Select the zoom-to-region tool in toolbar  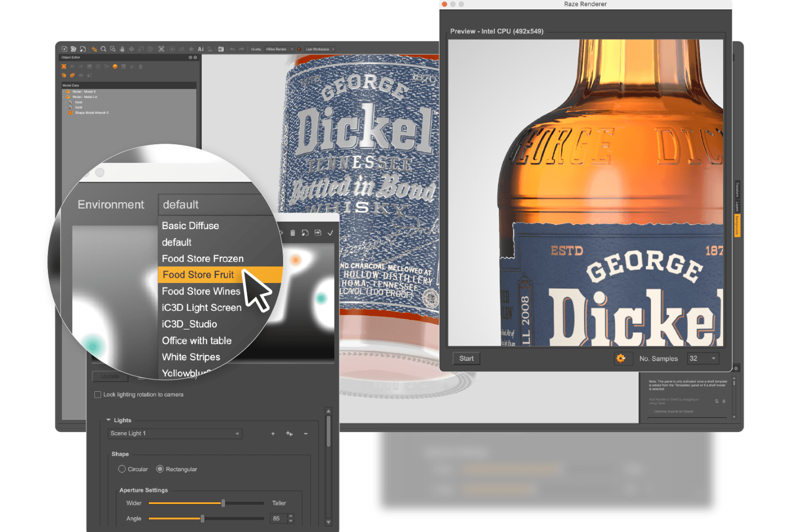[x=113, y=49]
